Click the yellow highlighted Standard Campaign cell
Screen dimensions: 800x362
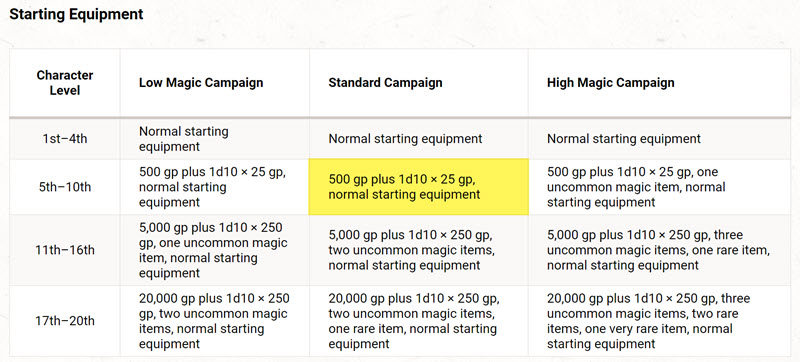coord(419,187)
